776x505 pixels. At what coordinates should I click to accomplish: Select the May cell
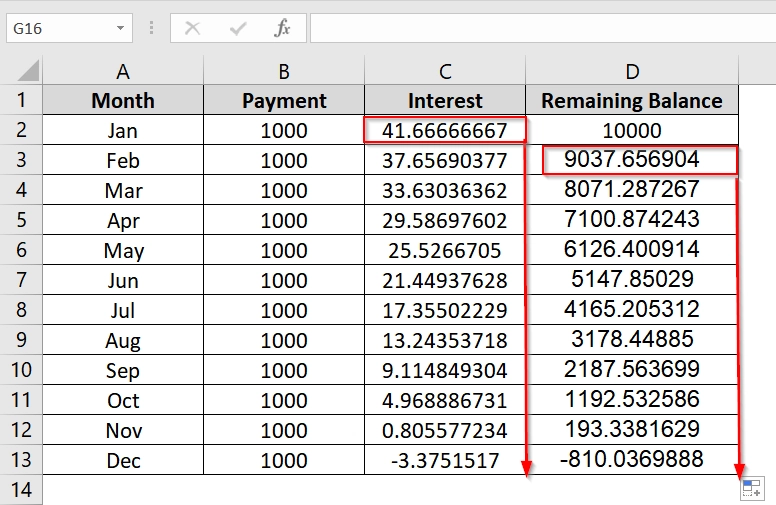coord(123,250)
